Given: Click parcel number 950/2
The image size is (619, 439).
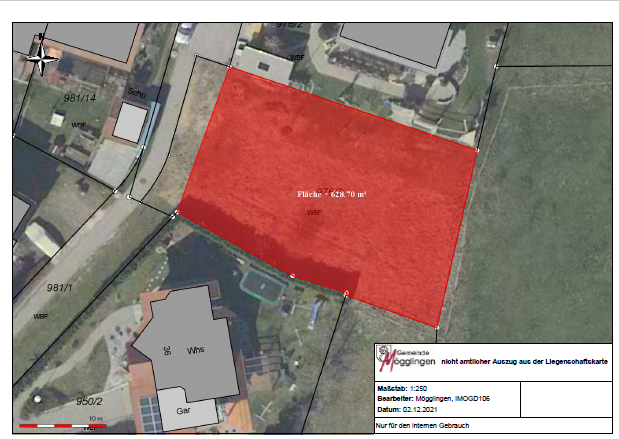Looking at the screenshot, I should (90, 399).
